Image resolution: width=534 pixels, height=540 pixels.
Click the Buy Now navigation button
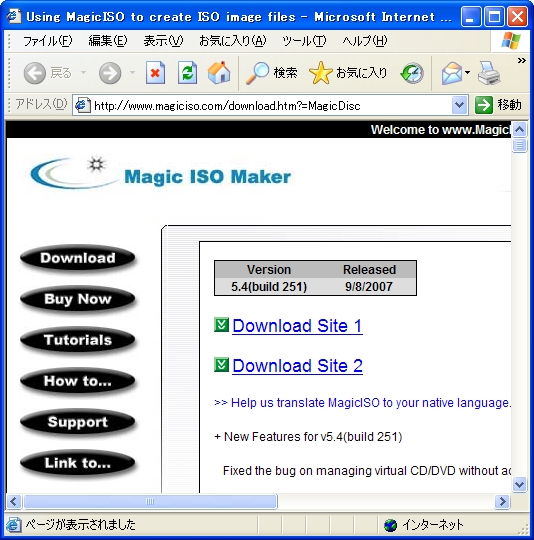[x=78, y=299]
